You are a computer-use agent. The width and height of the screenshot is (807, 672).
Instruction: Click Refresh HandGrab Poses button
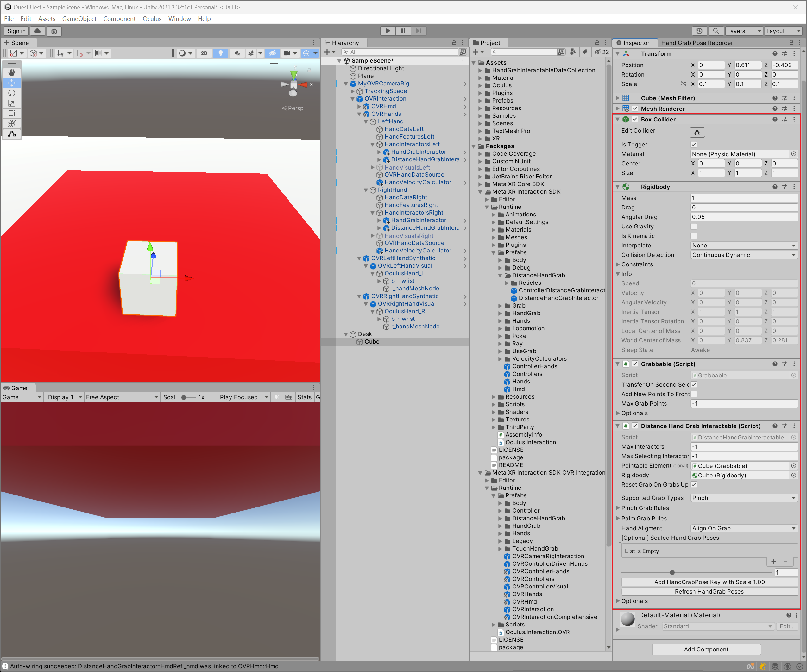tap(709, 591)
